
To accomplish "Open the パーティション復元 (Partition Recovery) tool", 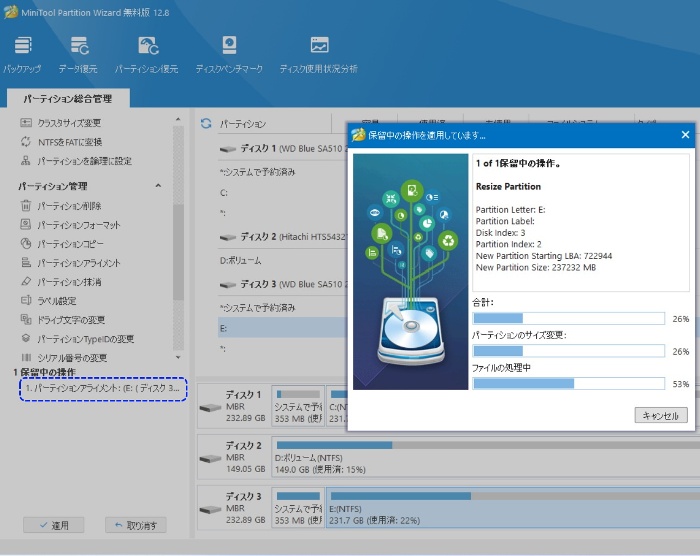I will click(x=147, y=54).
